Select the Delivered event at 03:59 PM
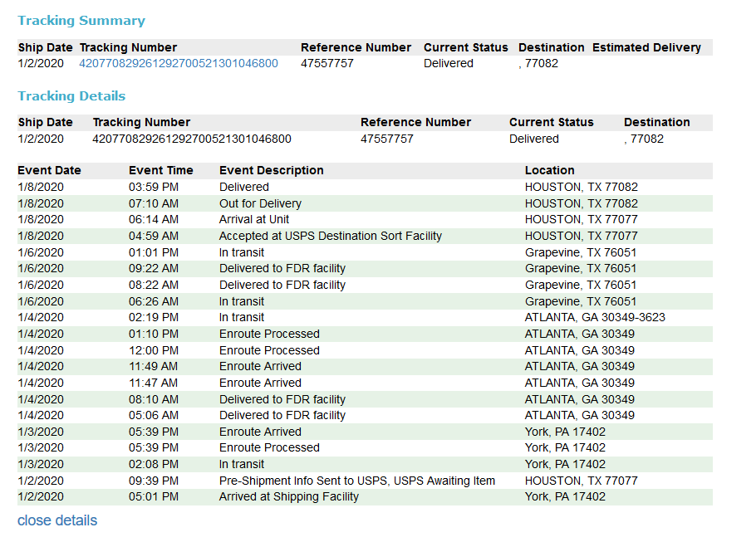The width and height of the screenshot is (756, 542). click(244, 187)
